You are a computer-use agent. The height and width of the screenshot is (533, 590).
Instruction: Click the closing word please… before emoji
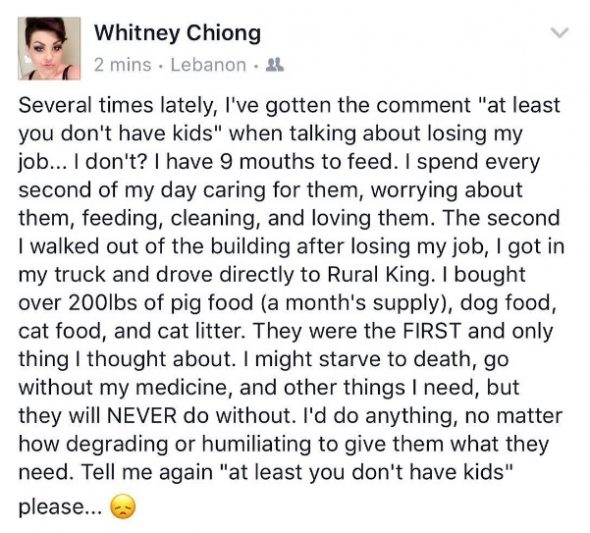pyautogui.click(x=60, y=507)
